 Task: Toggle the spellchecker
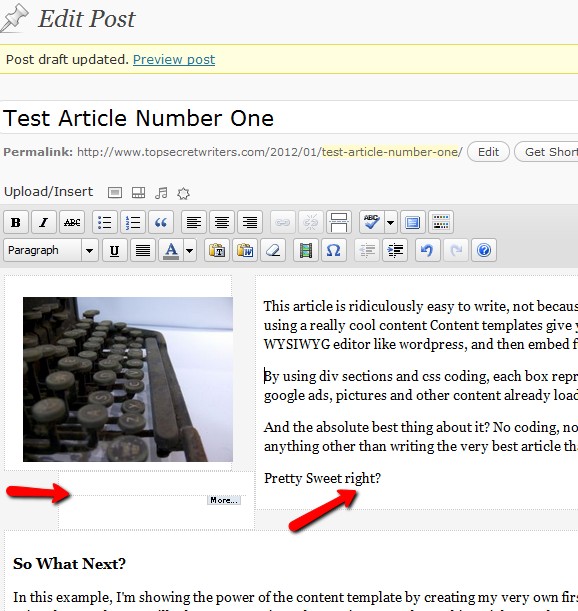(x=371, y=223)
